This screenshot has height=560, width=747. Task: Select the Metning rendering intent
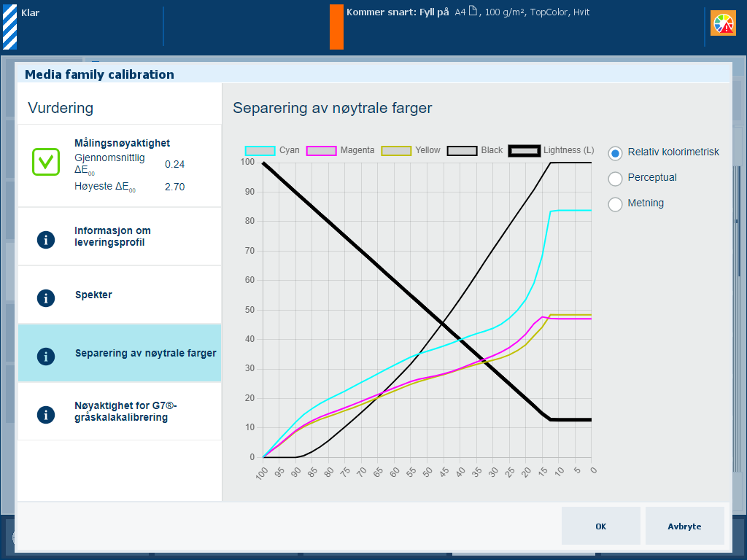pyautogui.click(x=615, y=204)
